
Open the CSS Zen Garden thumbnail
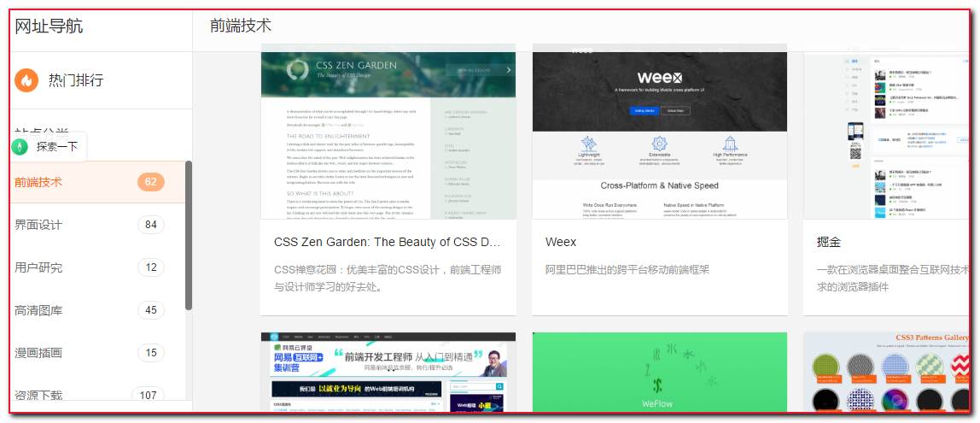tap(388, 132)
